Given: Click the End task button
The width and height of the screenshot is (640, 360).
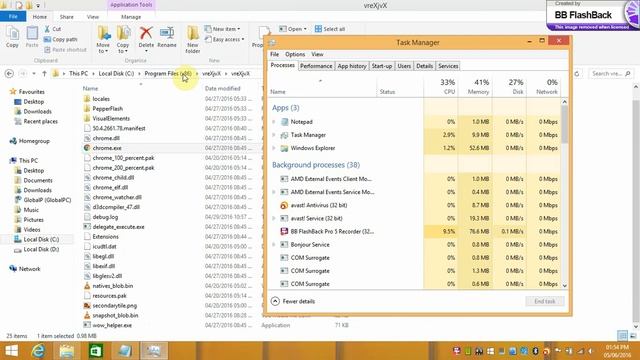Looking at the screenshot, I should tap(545, 301).
